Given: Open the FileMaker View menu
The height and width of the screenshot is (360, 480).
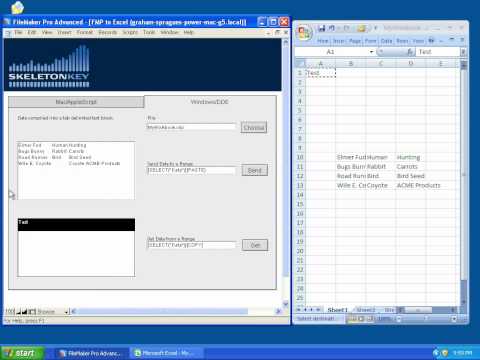Looking at the screenshot, I should (x=47, y=32).
